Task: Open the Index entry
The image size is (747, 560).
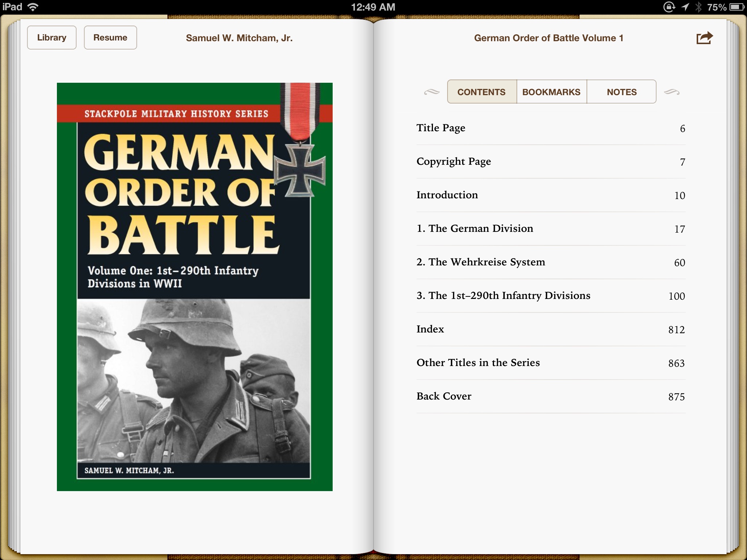Action: tap(551, 329)
